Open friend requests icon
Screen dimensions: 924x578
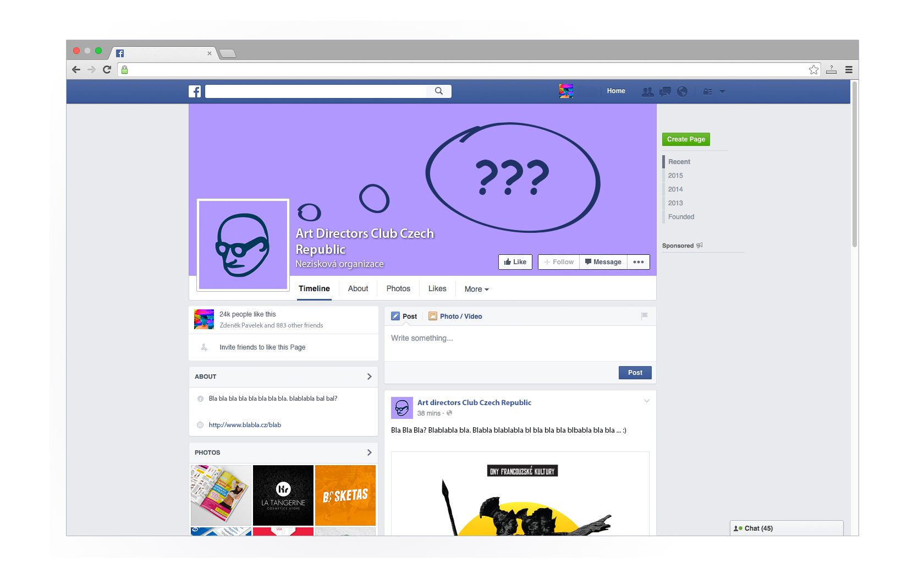647,92
